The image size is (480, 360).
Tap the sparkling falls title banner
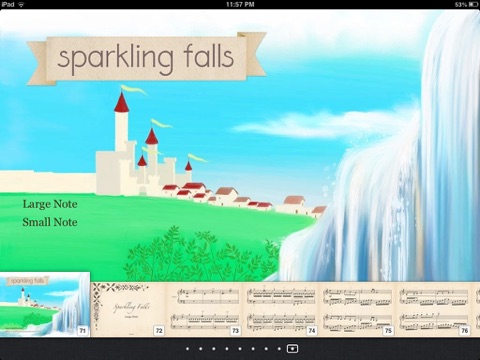tap(146, 59)
